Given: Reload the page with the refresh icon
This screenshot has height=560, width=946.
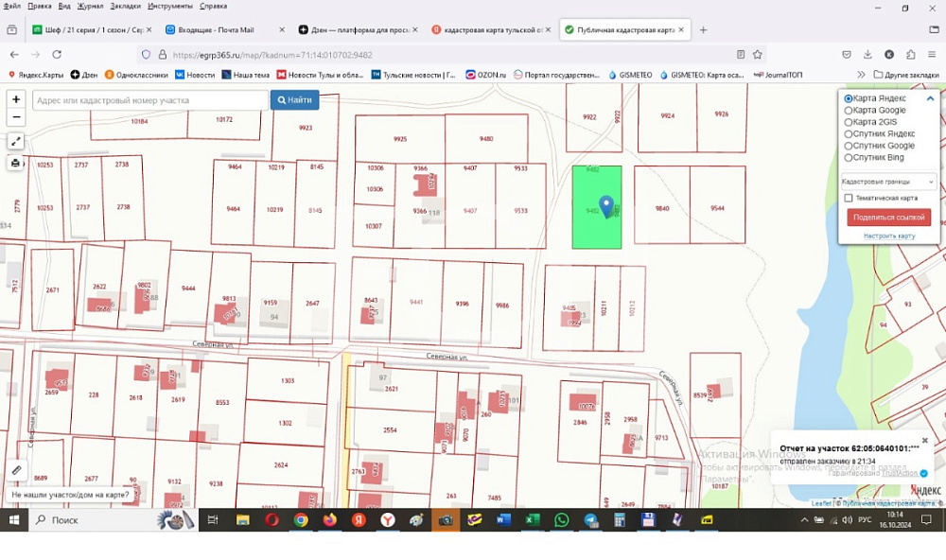Looking at the screenshot, I should (x=57, y=54).
